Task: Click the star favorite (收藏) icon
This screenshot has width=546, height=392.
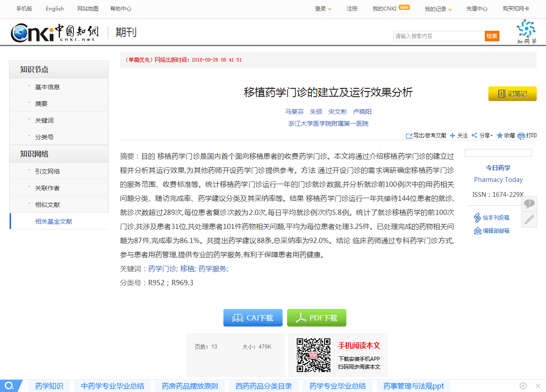Action: 499,136
